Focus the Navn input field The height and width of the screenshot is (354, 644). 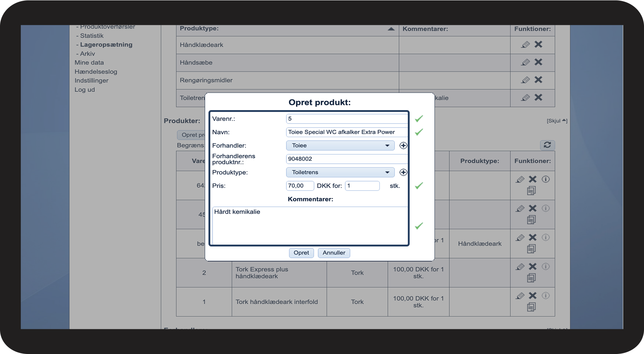pos(347,132)
